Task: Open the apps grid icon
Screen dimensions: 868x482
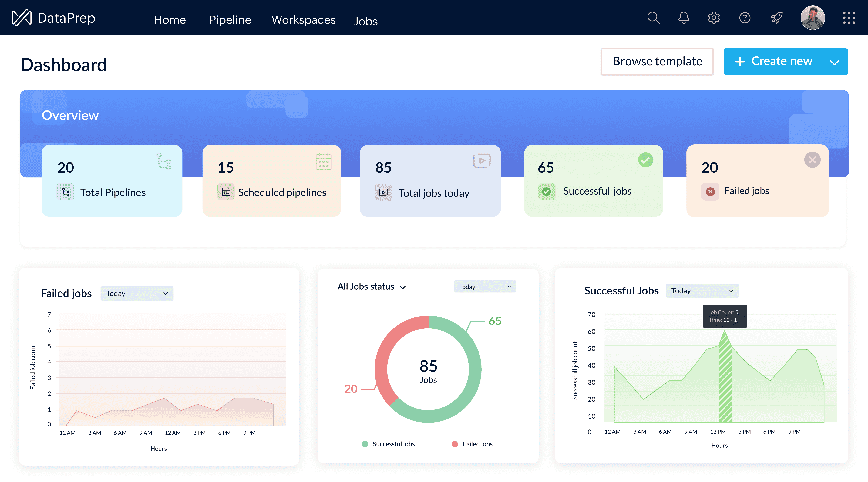Action: tap(849, 18)
